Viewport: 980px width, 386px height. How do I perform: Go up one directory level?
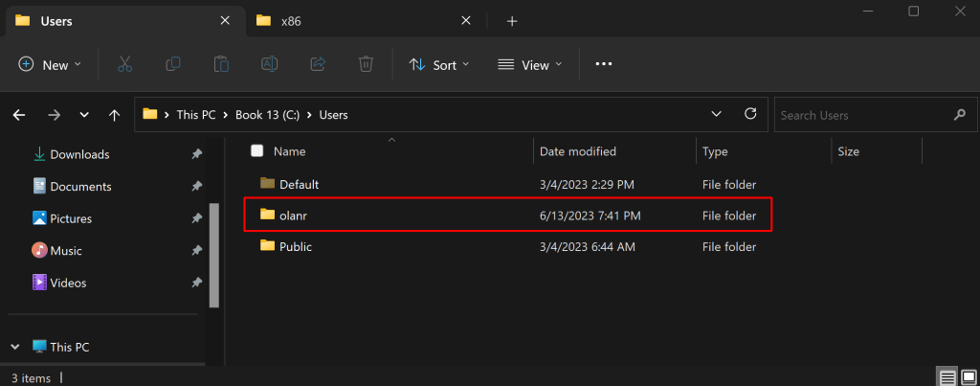pos(115,115)
